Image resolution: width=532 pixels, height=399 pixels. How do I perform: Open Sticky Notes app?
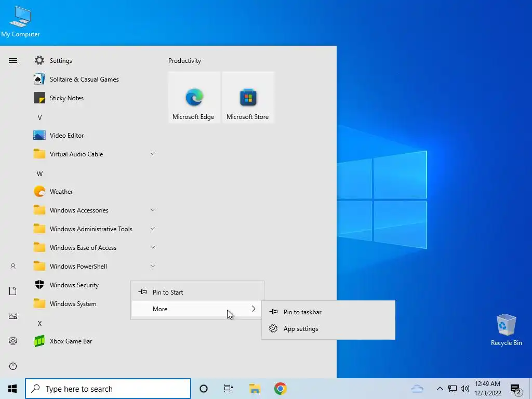95,98
